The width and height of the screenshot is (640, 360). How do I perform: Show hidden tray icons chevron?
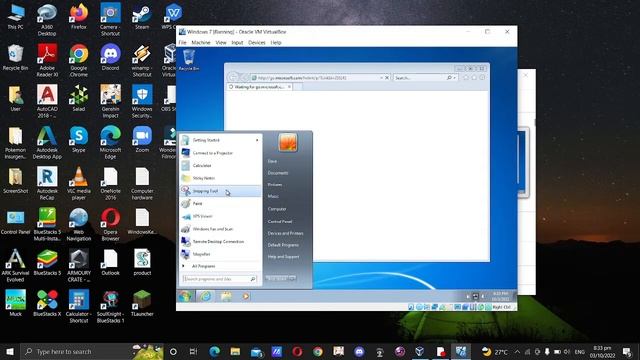(517, 351)
